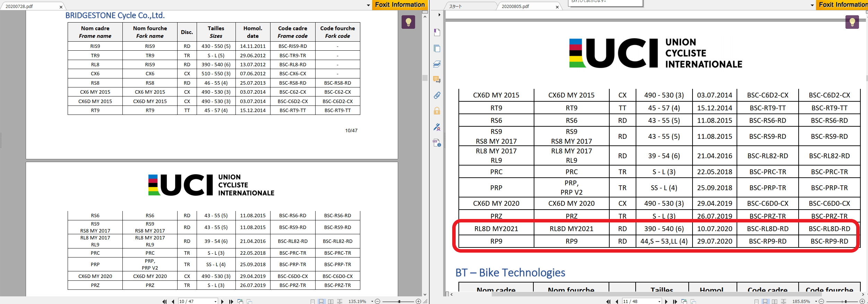Open the Comments panel in right window
The width and height of the screenshot is (868, 304).
pyautogui.click(x=437, y=79)
